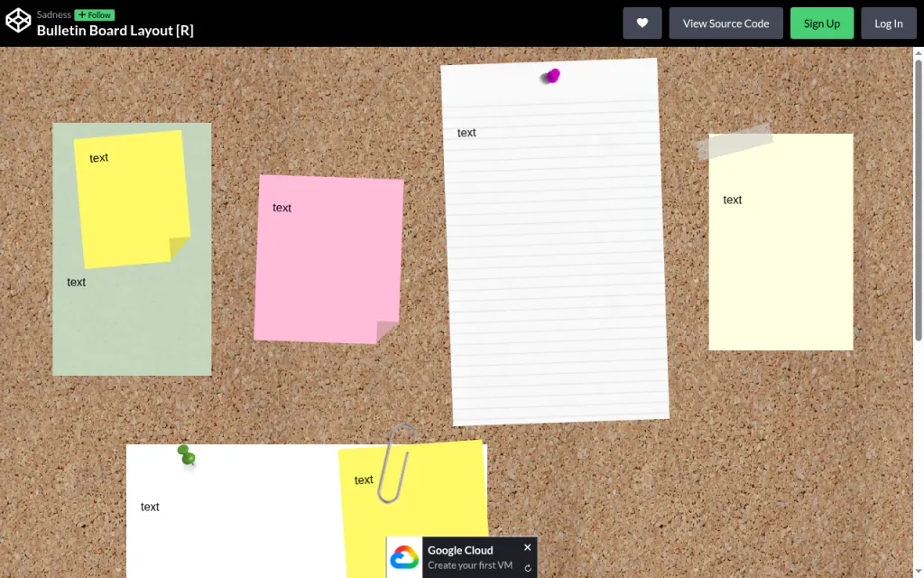924x578 pixels.
Task: Click the CodePen logo icon
Action: tap(18, 22)
